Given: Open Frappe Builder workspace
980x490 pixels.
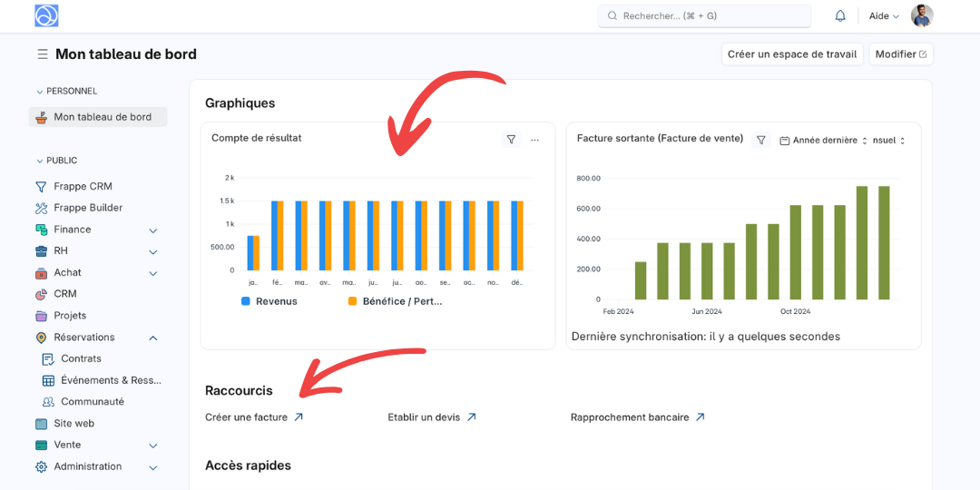Looking at the screenshot, I should point(88,208).
